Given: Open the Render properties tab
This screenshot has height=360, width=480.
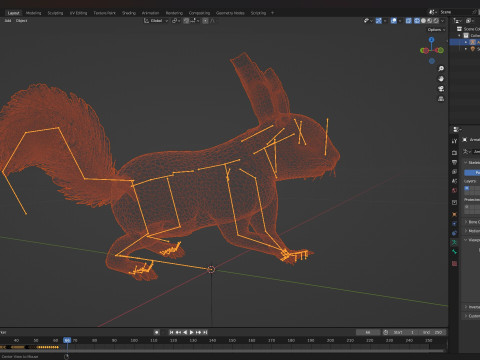Looking at the screenshot, I should tap(454, 153).
